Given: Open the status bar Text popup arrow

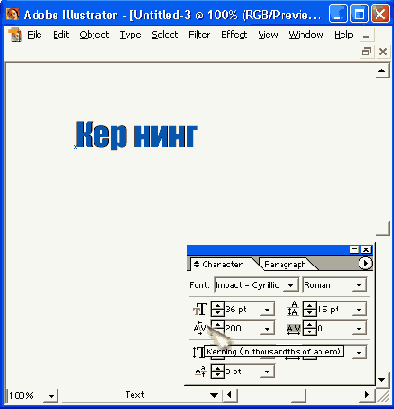Looking at the screenshot, I should pyautogui.click(x=214, y=395).
